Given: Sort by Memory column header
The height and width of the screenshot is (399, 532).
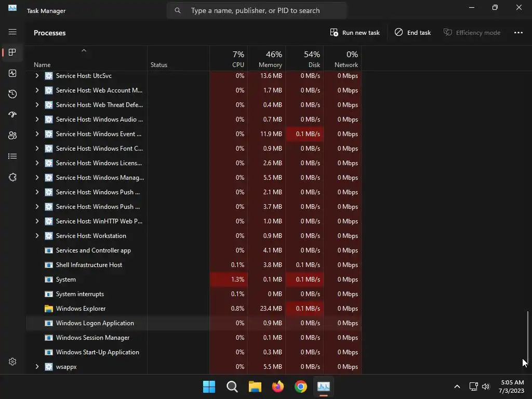Looking at the screenshot, I should pyautogui.click(x=267, y=59).
